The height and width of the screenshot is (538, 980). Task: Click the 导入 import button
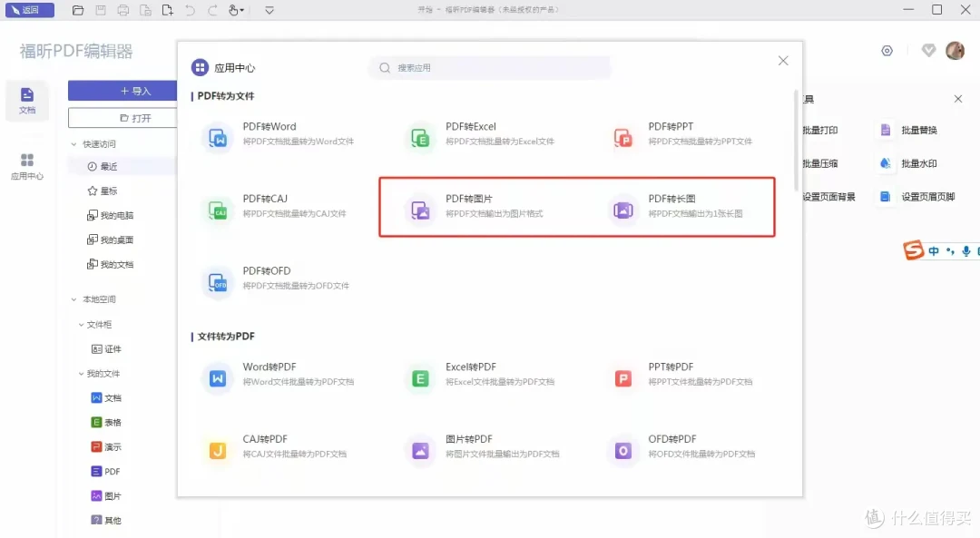coord(122,92)
